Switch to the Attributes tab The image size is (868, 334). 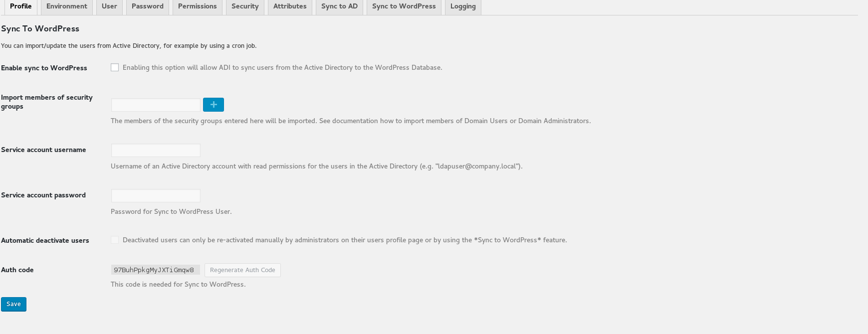pos(290,6)
